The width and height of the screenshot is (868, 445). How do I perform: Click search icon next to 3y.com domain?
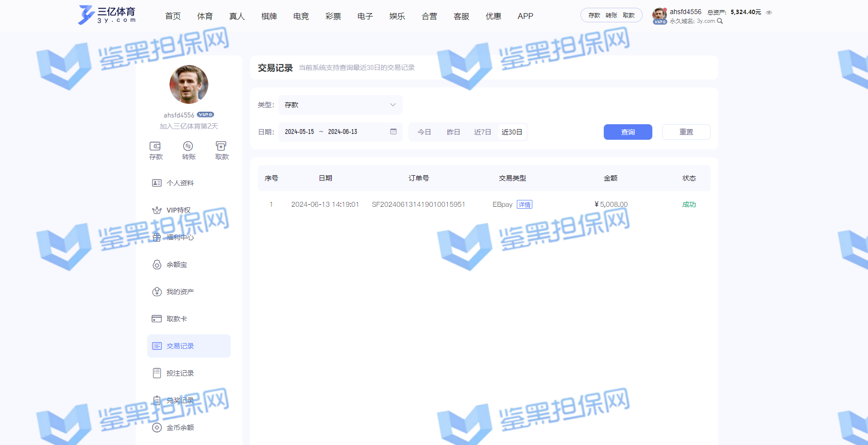click(x=720, y=21)
